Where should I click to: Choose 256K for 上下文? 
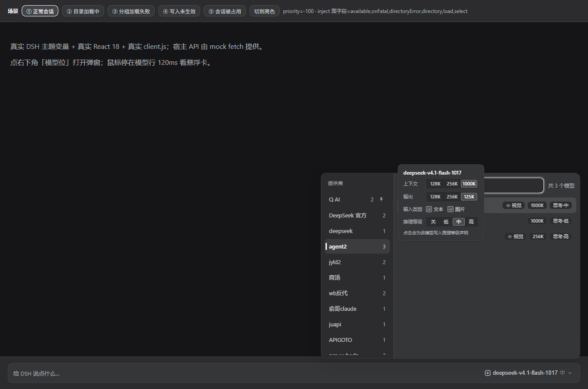click(452, 184)
